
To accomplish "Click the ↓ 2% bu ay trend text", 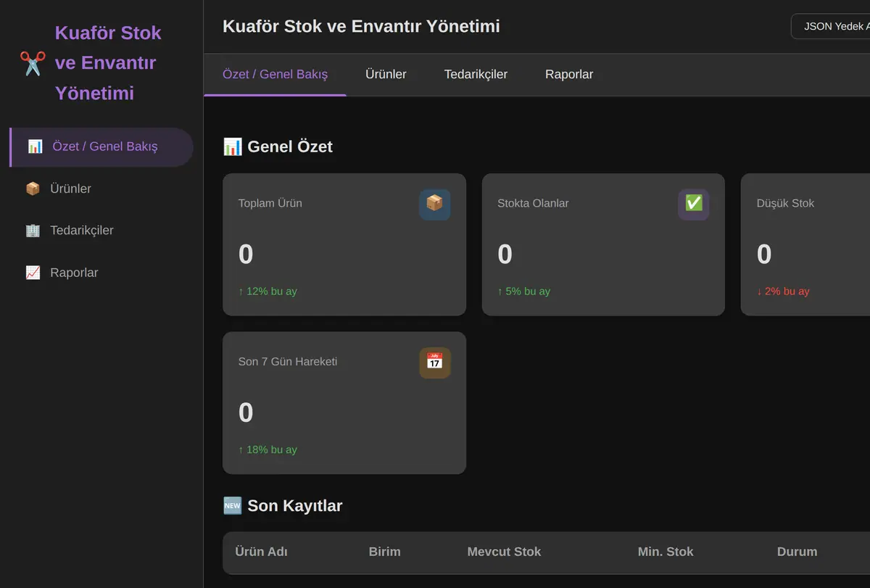I will [783, 291].
